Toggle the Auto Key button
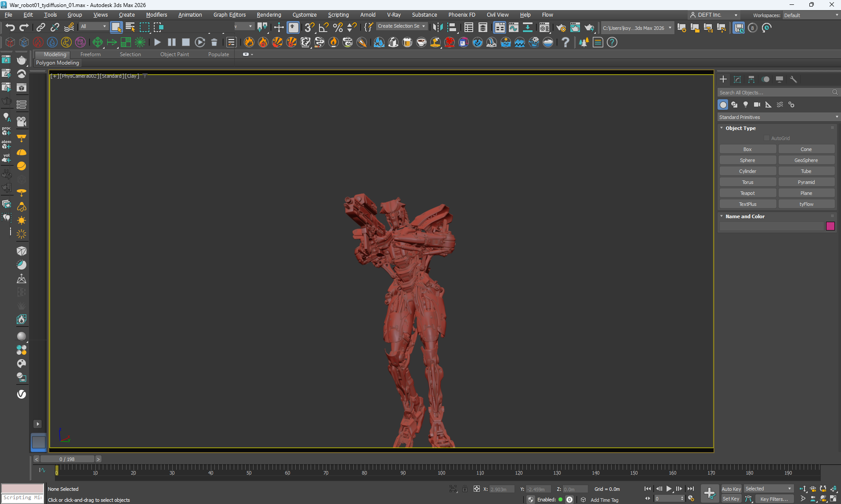The image size is (841, 504). [x=731, y=489]
